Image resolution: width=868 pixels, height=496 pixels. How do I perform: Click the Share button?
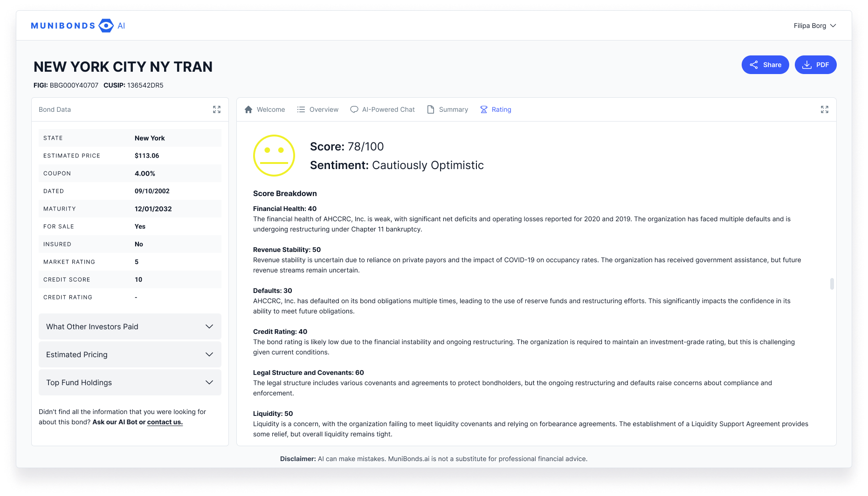765,65
